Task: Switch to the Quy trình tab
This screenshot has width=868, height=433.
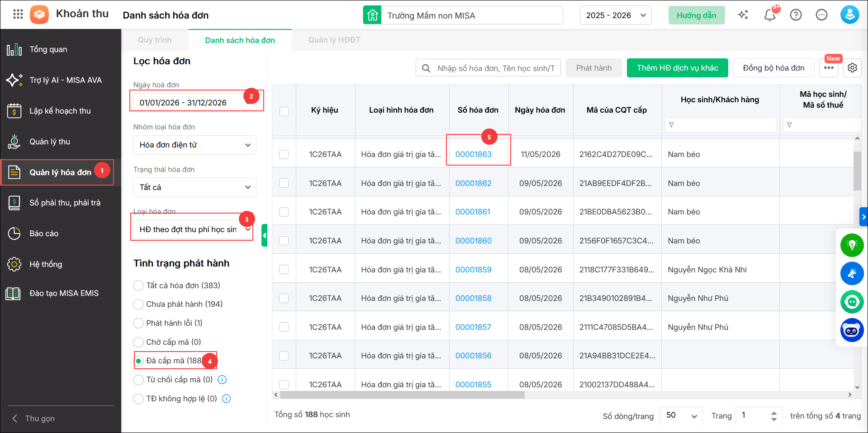Action: (x=155, y=40)
